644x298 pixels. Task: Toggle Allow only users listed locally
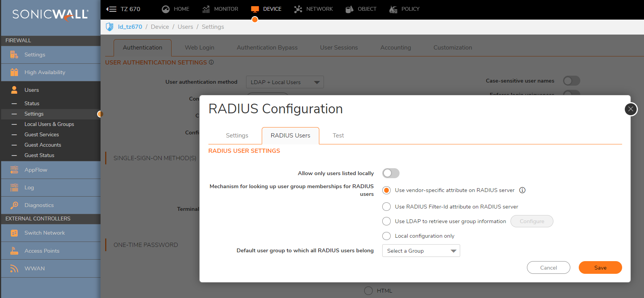pyautogui.click(x=391, y=173)
